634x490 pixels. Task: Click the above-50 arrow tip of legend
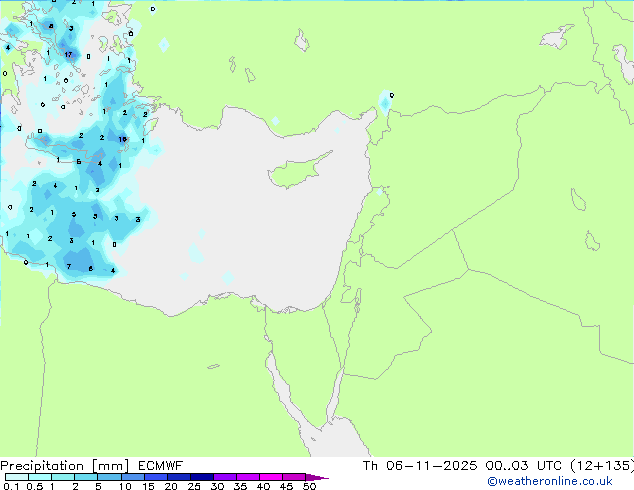317,477
